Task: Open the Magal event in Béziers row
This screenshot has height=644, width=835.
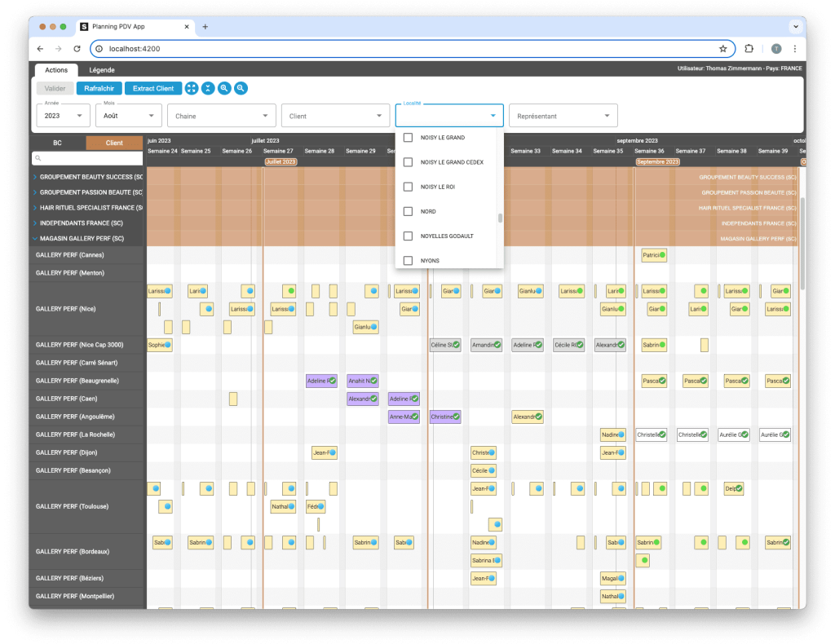Action: (613, 578)
